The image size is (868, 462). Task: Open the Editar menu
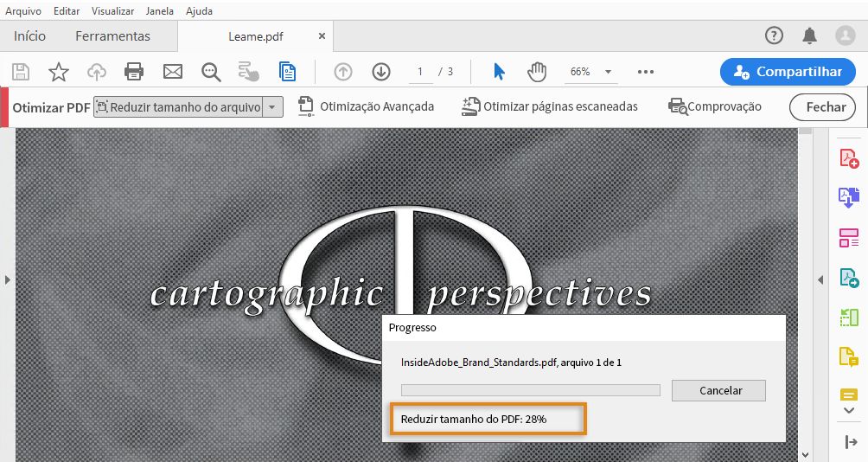[x=67, y=11]
